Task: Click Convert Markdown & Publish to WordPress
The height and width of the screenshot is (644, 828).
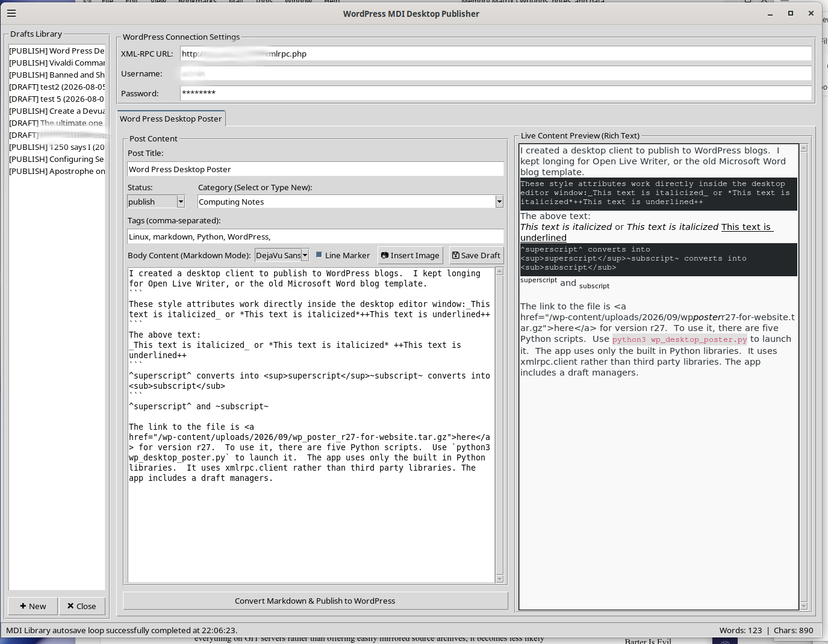Action: point(315,601)
